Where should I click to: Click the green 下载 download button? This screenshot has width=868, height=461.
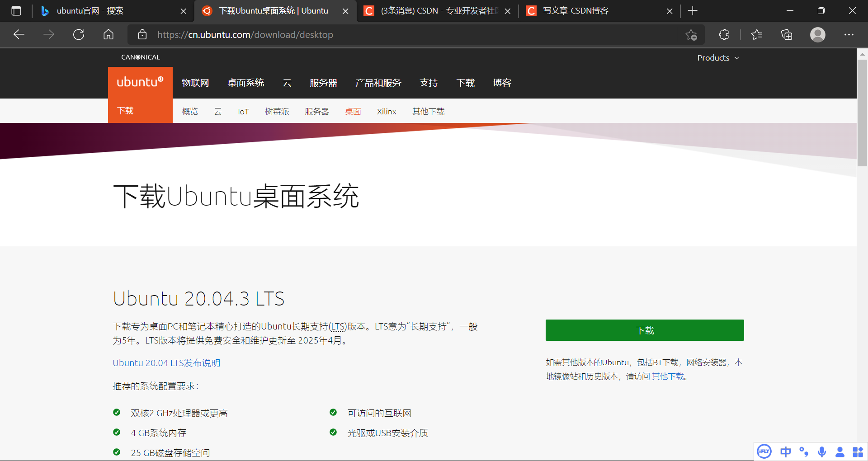click(645, 330)
